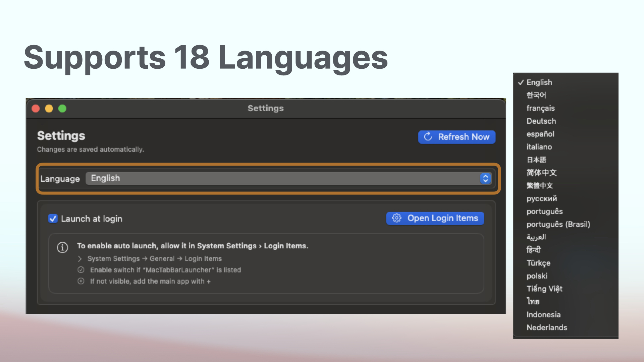
Task: Choose Tiếng Việt language entry
Action: 544,289
